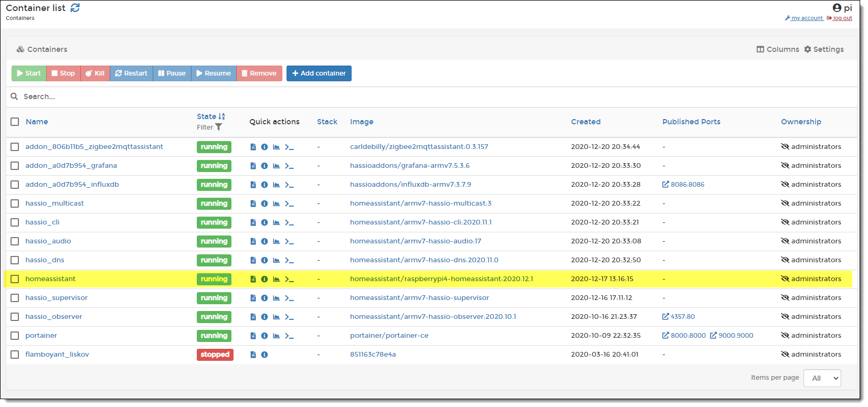This screenshot has height=407, width=868.
Task: Open the 9000:9000 port link
Action: (732, 336)
